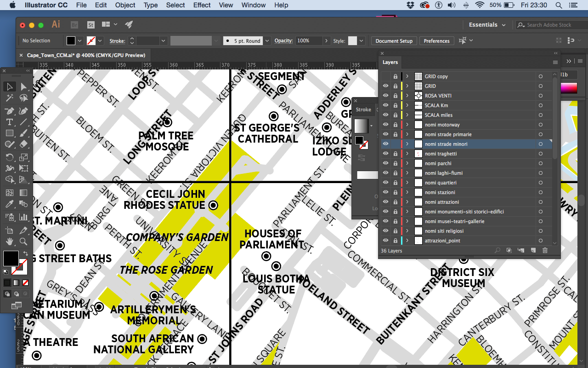Hide the nomi strade minori layer
This screenshot has width=588, height=368.
pos(385,144)
